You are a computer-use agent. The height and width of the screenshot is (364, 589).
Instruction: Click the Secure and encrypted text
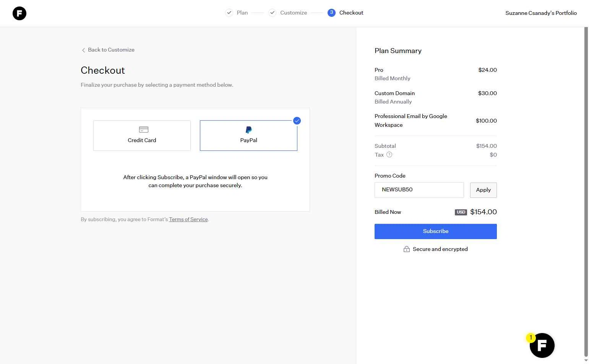pos(440,249)
